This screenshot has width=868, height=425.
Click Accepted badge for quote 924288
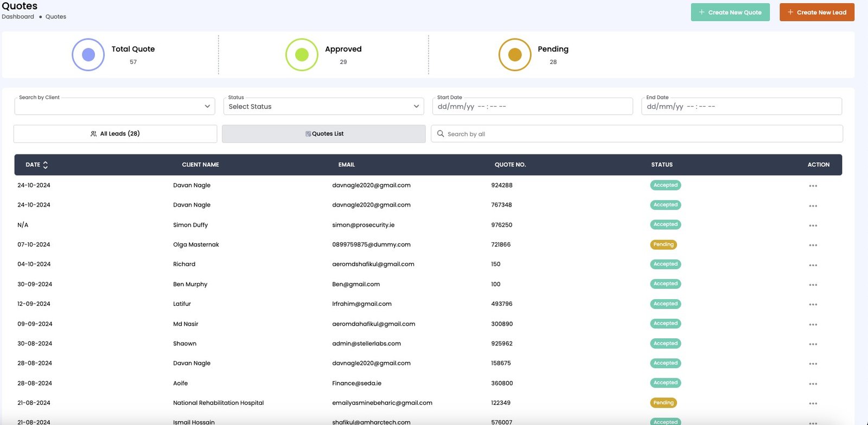coord(666,185)
